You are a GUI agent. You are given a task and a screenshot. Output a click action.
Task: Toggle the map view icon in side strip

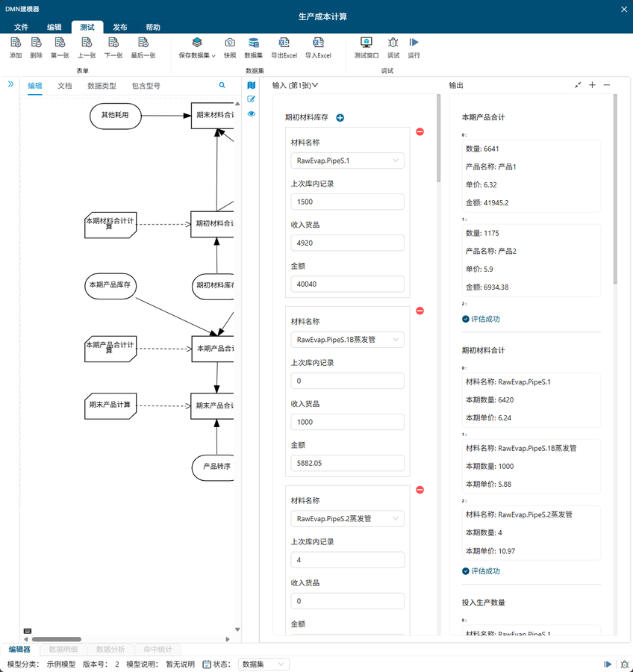[x=252, y=86]
